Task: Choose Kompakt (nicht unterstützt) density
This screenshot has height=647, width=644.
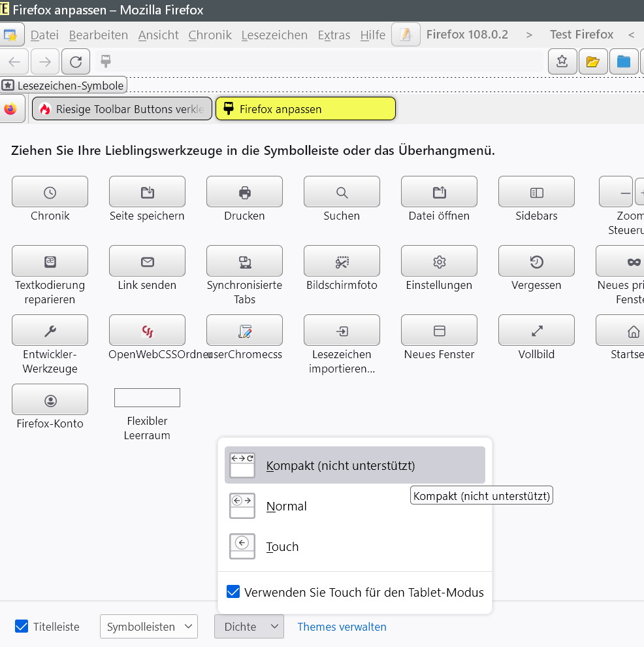Action: (x=355, y=465)
